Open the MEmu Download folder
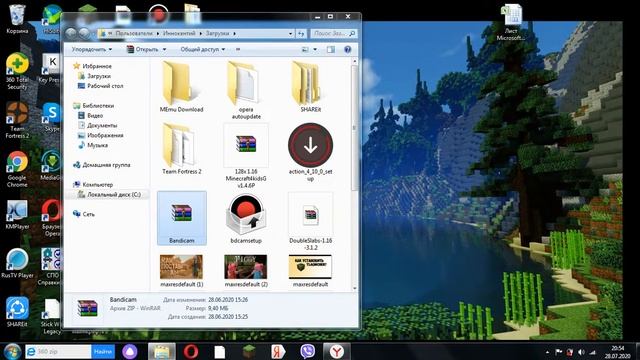 point(181,87)
